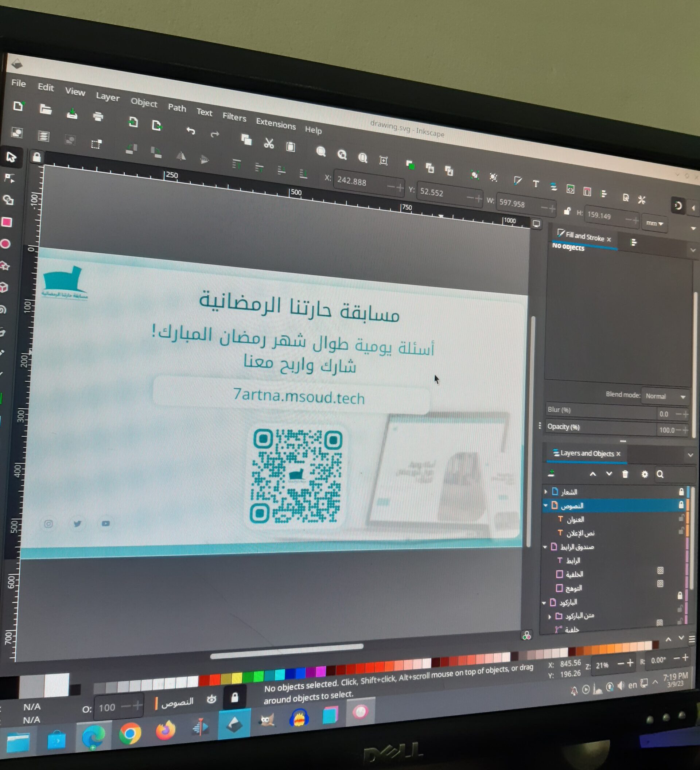Image resolution: width=700 pixels, height=770 pixels.
Task: Delete selected layer with trash icon
Action: 625,474
